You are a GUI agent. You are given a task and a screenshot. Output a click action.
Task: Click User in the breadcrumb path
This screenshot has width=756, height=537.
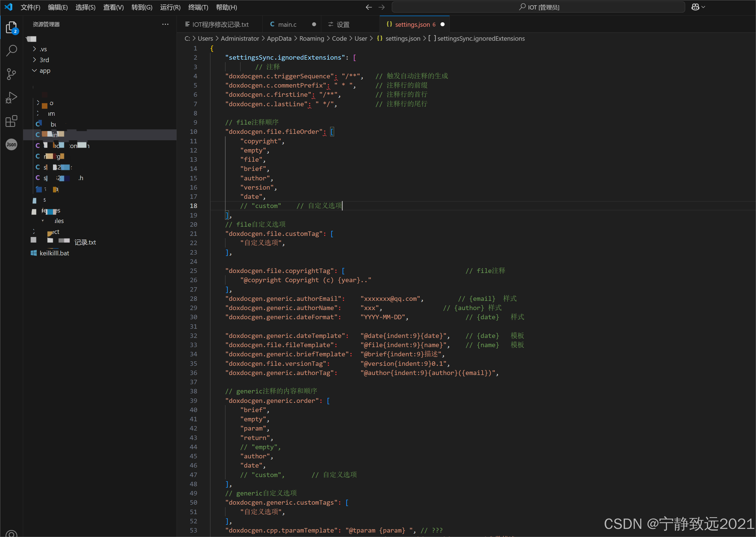coord(361,38)
